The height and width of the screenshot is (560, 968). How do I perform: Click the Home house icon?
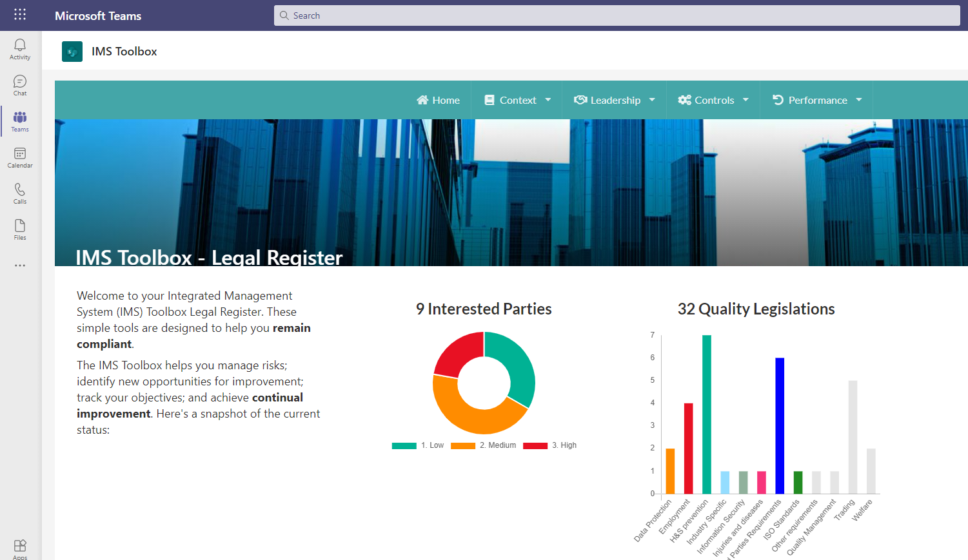422,100
